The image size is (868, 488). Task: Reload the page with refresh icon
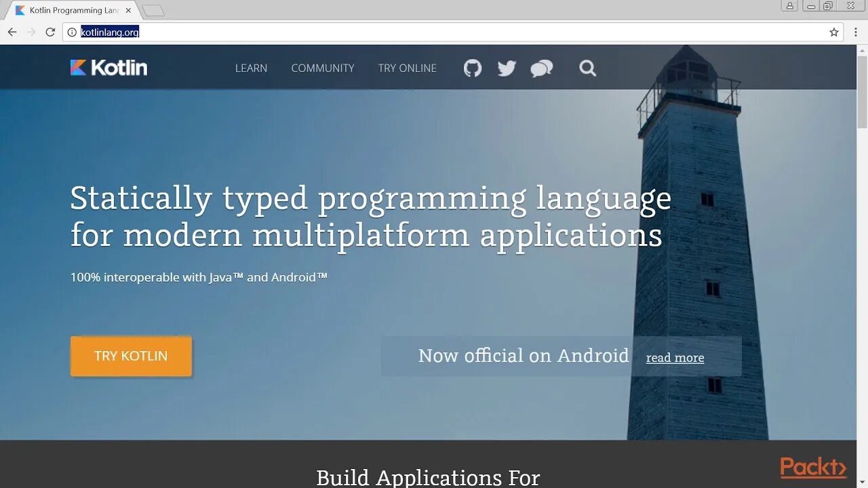(50, 32)
